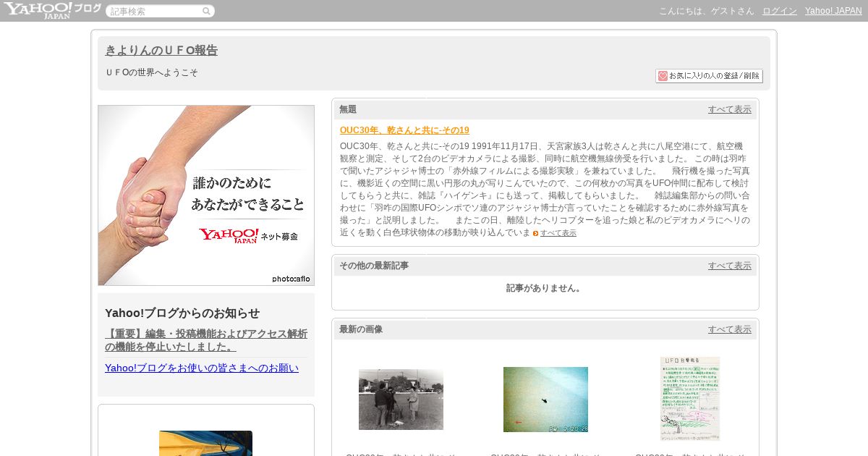Open the UFO sighting report sheet thumbnail
Viewport: 868px width, 456px height.
coord(690,399)
